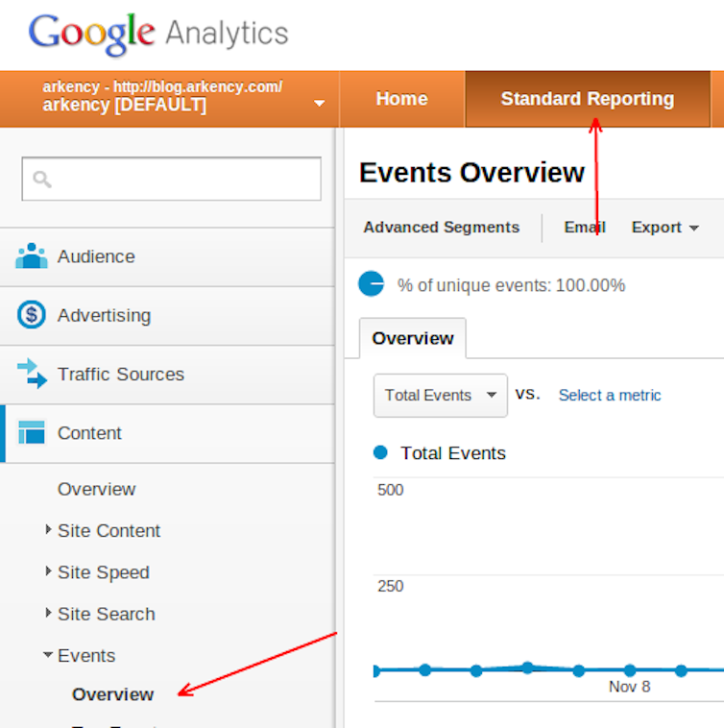Click the blue unique events pie icon
The image size is (724, 728).
coord(371,284)
